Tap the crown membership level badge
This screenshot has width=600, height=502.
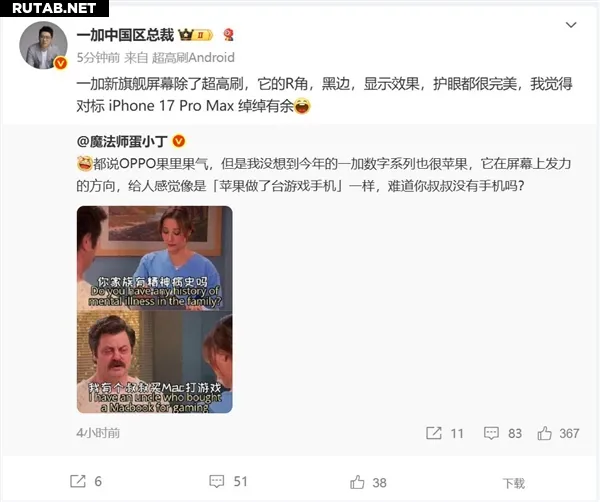tap(196, 35)
